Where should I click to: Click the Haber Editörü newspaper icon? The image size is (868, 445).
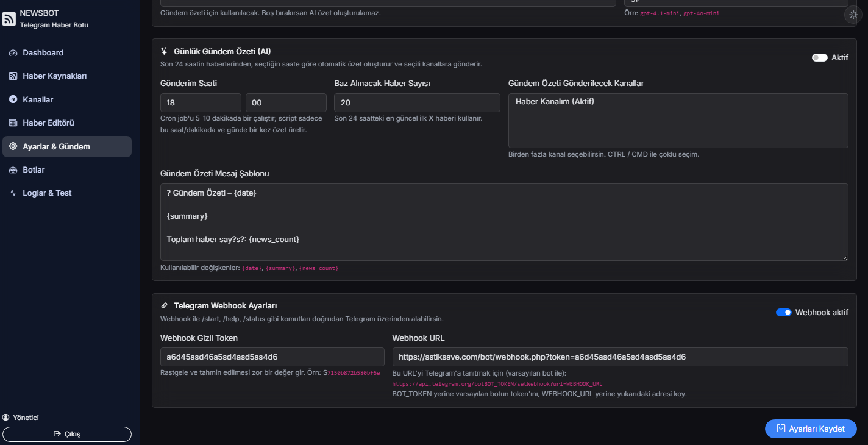pyautogui.click(x=13, y=123)
